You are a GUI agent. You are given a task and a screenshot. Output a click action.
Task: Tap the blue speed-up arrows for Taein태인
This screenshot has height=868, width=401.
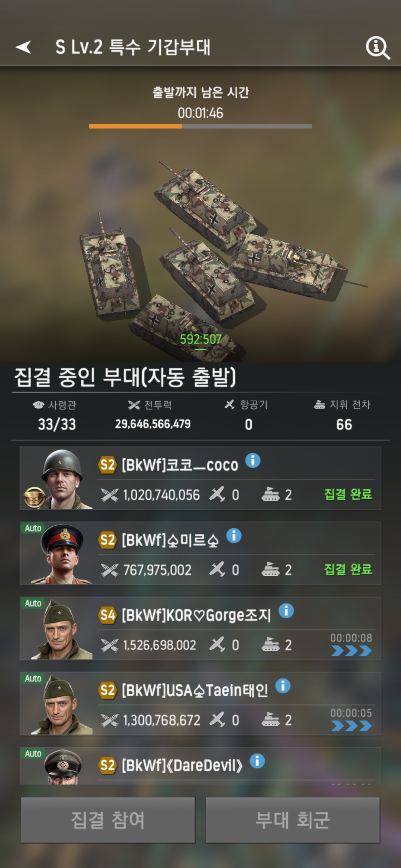351,726
